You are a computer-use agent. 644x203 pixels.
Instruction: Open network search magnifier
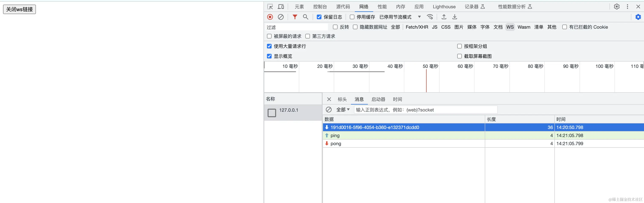[x=306, y=17]
